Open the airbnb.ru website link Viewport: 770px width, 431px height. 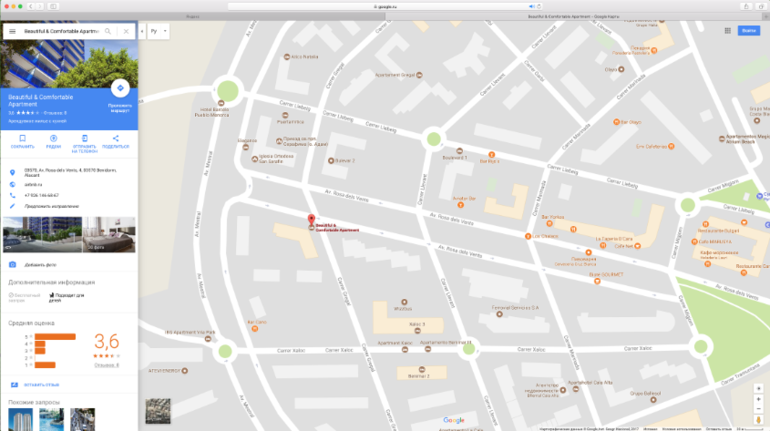coord(33,184)
